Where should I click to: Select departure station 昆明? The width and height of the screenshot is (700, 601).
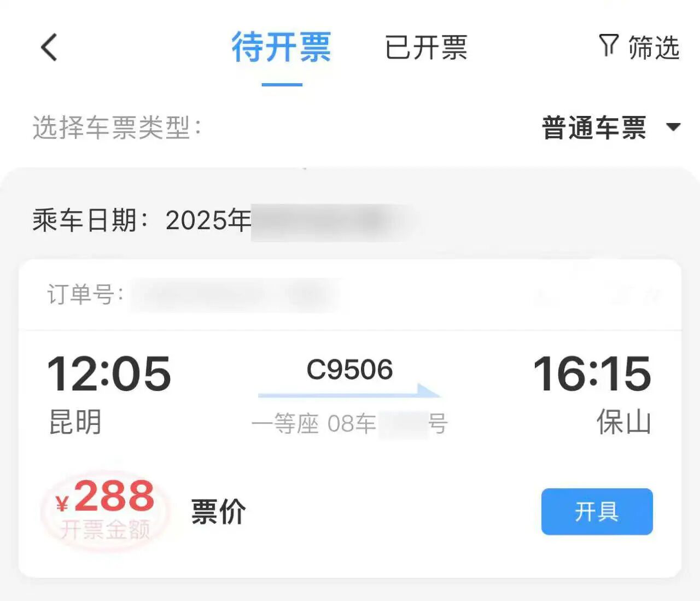point(75,422)
